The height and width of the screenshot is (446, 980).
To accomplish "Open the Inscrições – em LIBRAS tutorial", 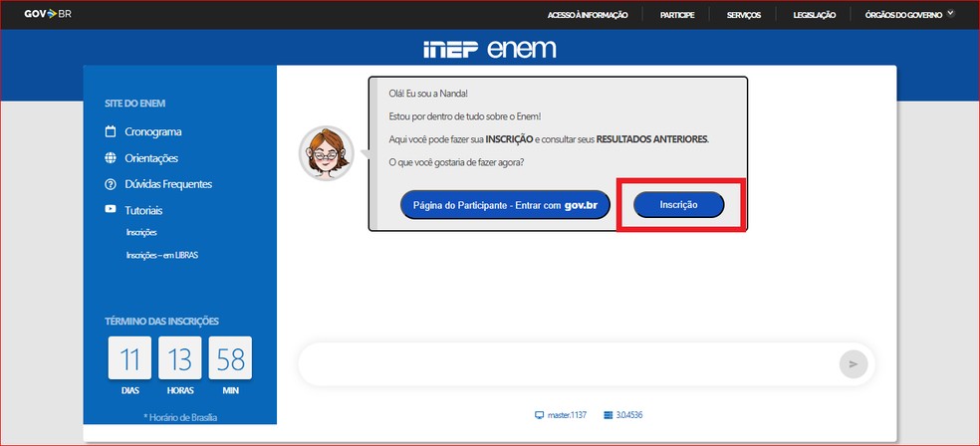I will tap(162, 256).
